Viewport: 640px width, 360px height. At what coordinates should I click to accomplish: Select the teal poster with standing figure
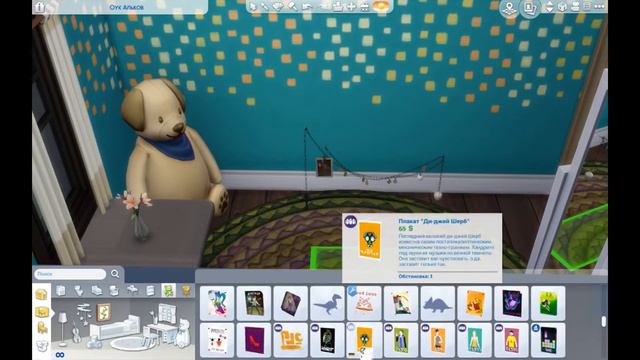click(x=474, y=340)
